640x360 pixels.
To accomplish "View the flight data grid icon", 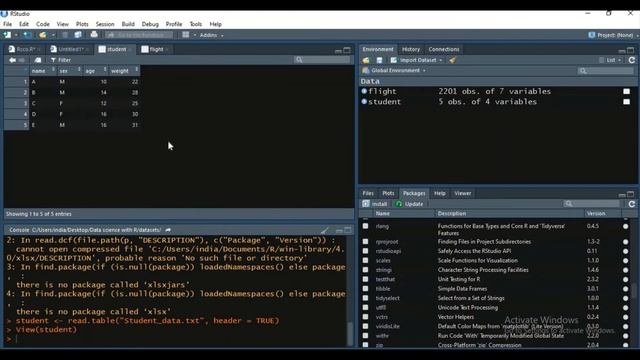I will [627, 91].
